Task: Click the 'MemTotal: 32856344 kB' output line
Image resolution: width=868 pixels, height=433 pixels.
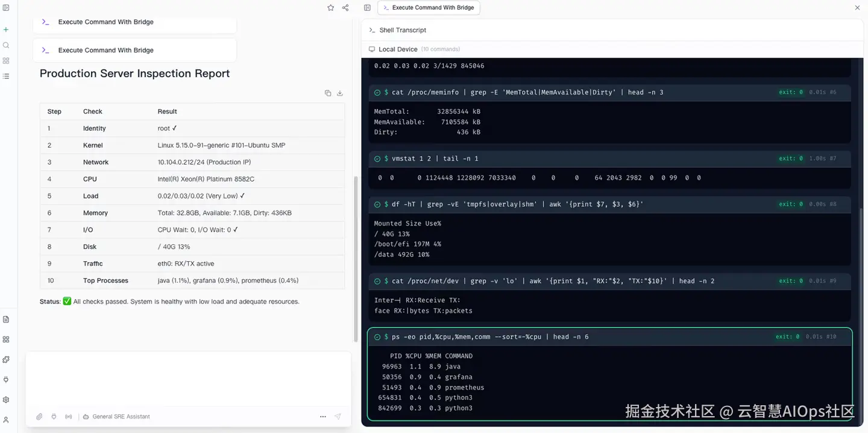Action: point(427,112)
